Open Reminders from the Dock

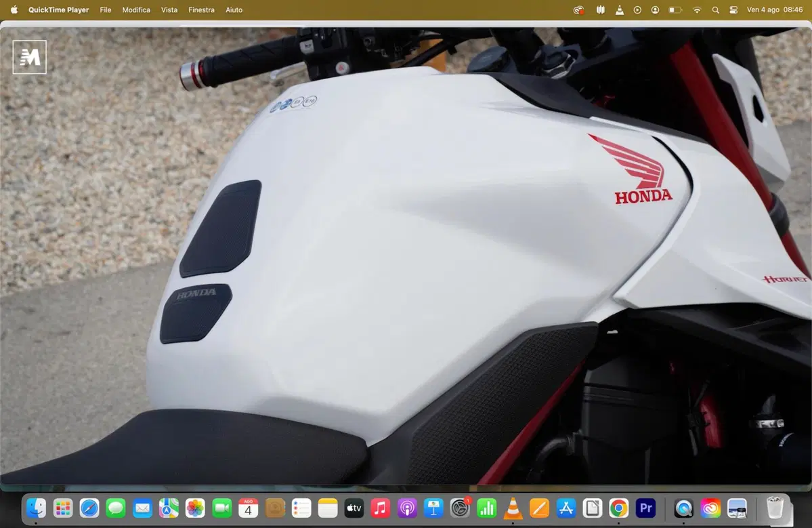pyautogui.click(x=301, y=508)
